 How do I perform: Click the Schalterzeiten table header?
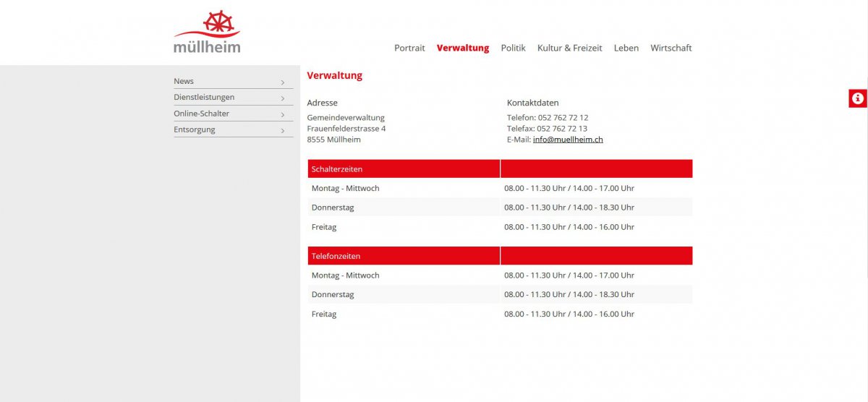[x=337, y=169]
